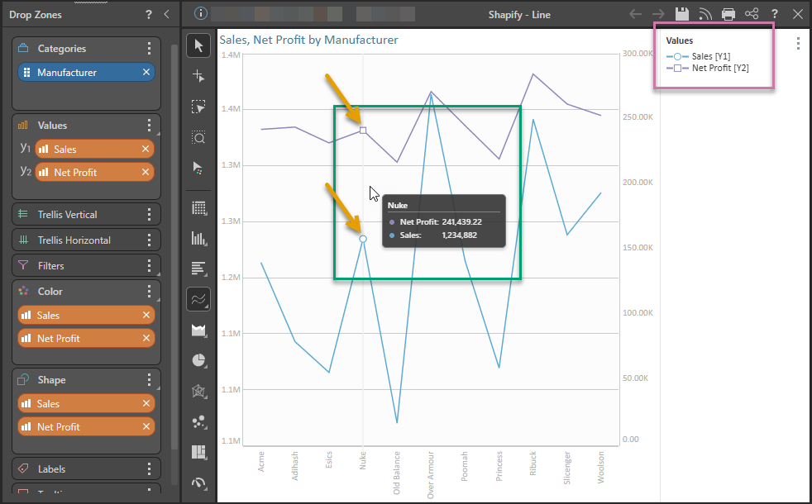Screen dimensions: 812x504
Task: Remove Net Profit from Color zone
Action: [x=146, y=339]
